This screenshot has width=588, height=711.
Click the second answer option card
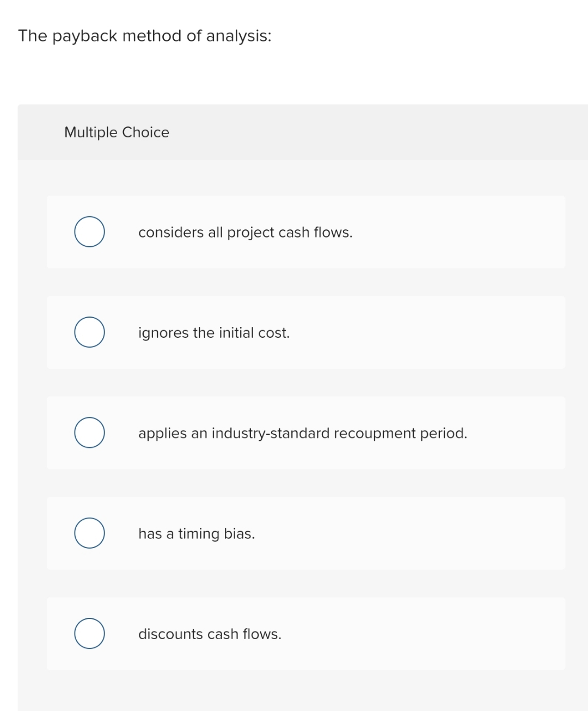click(x=305, y=332)
